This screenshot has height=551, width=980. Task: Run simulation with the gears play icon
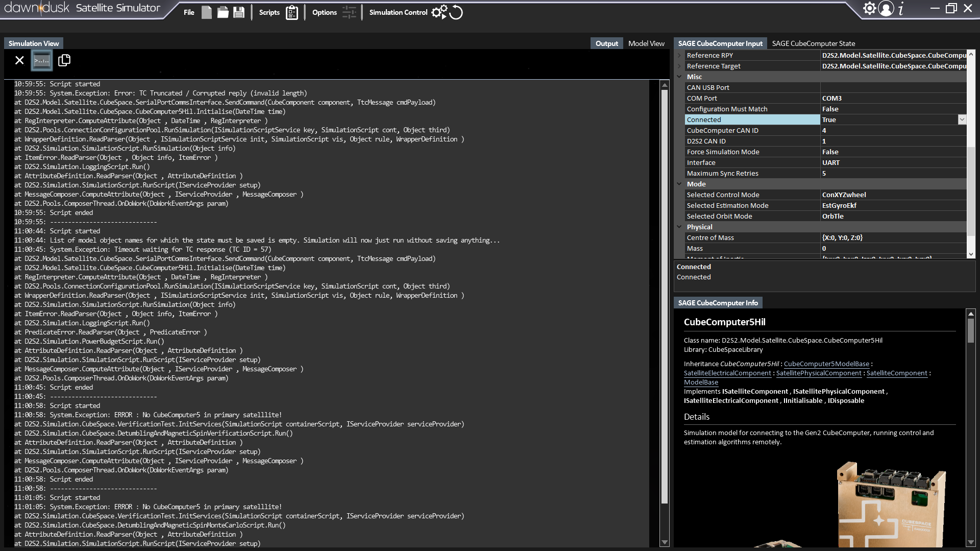coord(438,12)
